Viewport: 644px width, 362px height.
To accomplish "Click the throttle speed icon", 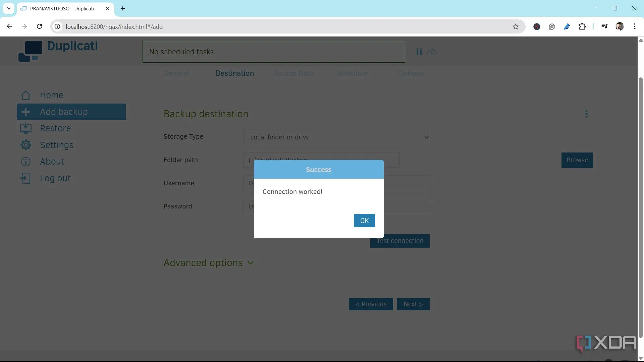I will [x=432, y=52].
